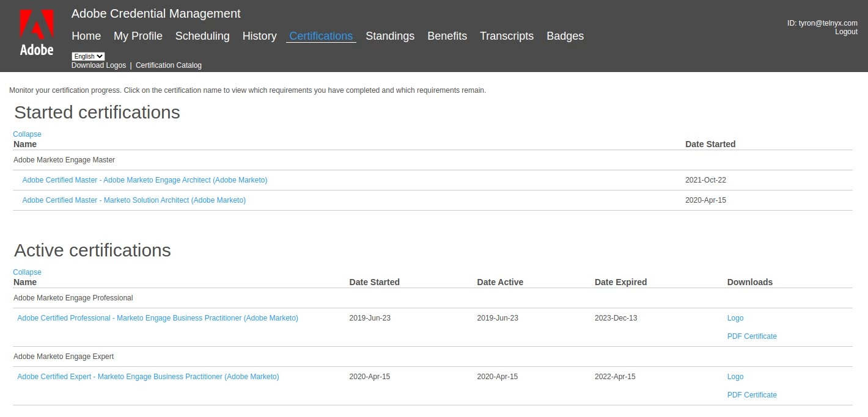Download Logo for the Expert certification
Viewport: 868px width, 417px height.
(735, 377)
